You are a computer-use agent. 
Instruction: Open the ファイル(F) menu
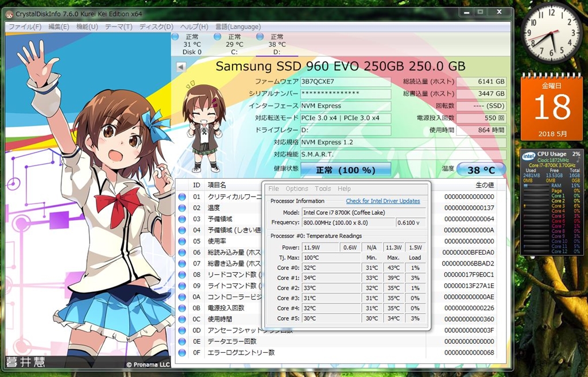click(25, 26)
